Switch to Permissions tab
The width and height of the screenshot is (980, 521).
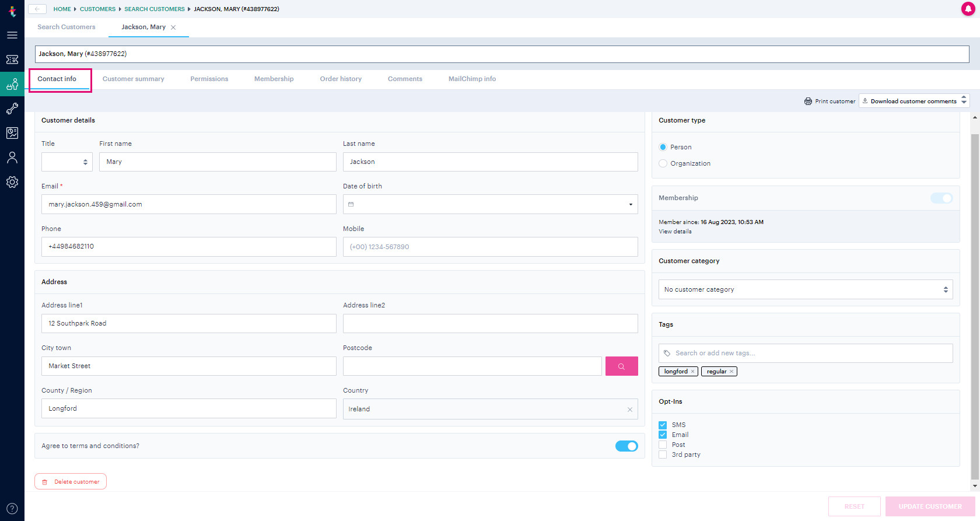click(209, 79)
